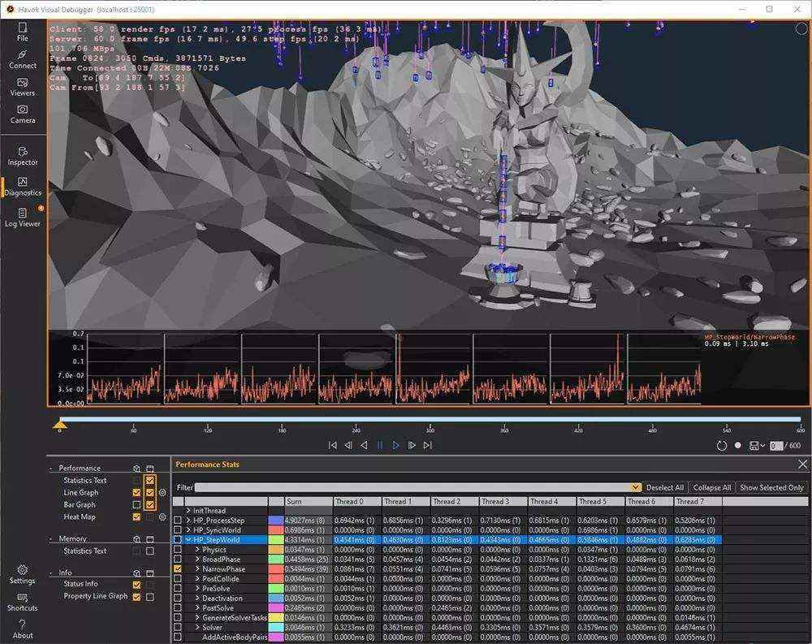
Task: Click the loop playback icon
Action: pos(721,446)
